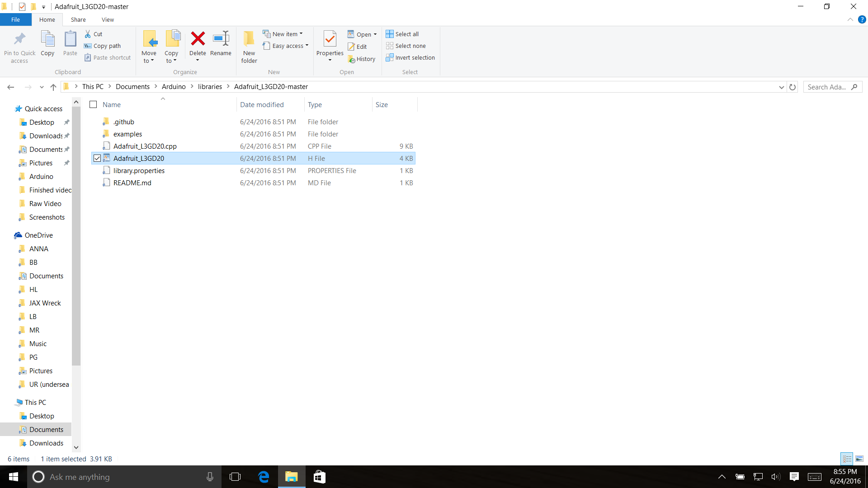This screenshot has width=868, height=488.
Task: Go up one folder level
Action: point(53,87)
